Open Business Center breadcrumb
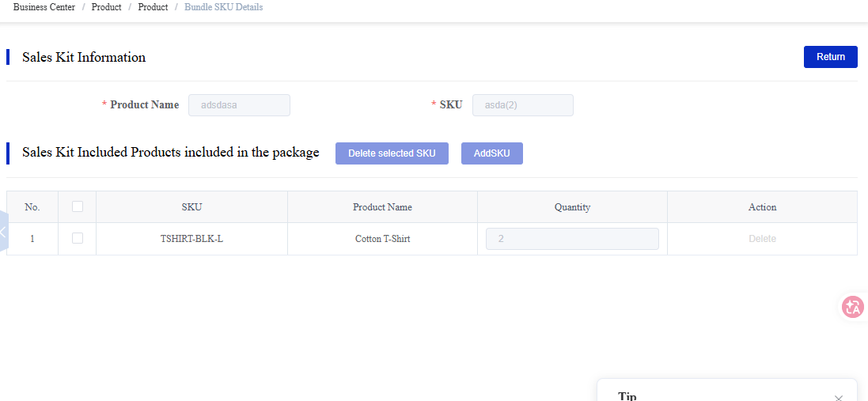Image resolution: width=868 pixels, height=401 pixels. tap(44, 7)
